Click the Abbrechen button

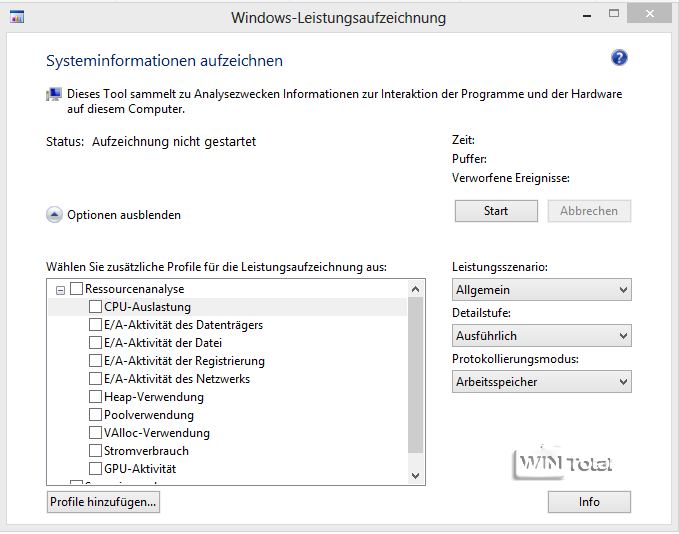[x=589, y=211]
